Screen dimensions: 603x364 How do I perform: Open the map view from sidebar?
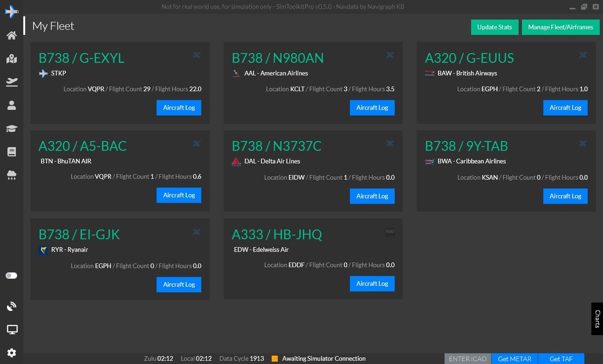tap(12, 59)
